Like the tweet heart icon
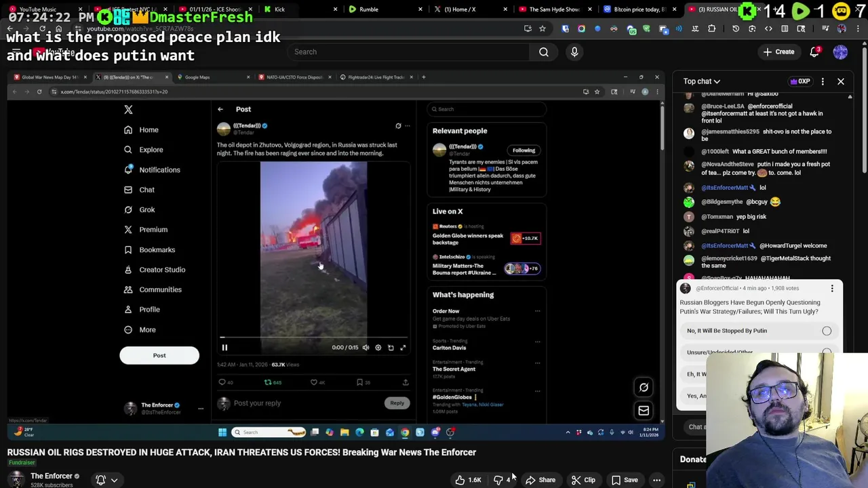Image resolution: width=868 pixels, height=488 pixels. 314,382
